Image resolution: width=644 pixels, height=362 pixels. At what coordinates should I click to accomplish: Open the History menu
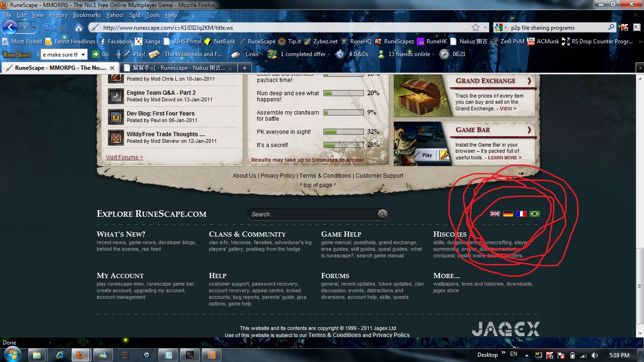(x=58, y=15)
